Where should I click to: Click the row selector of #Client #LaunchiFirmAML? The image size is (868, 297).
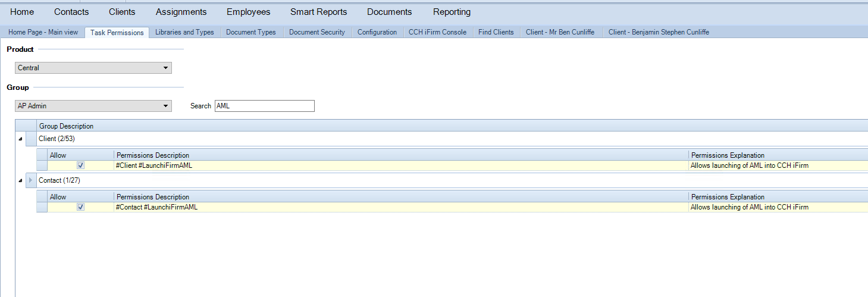[42, 165]
